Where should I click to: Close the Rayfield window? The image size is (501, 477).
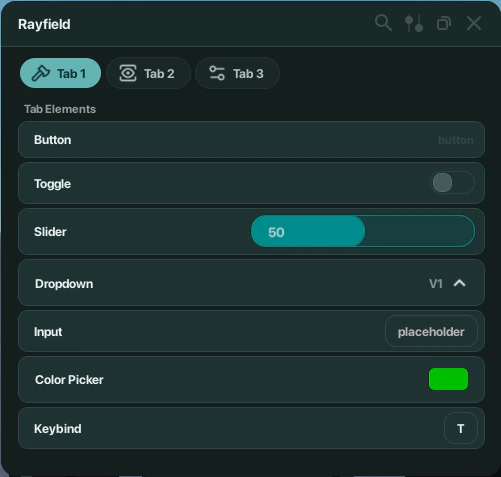[474, 23]
